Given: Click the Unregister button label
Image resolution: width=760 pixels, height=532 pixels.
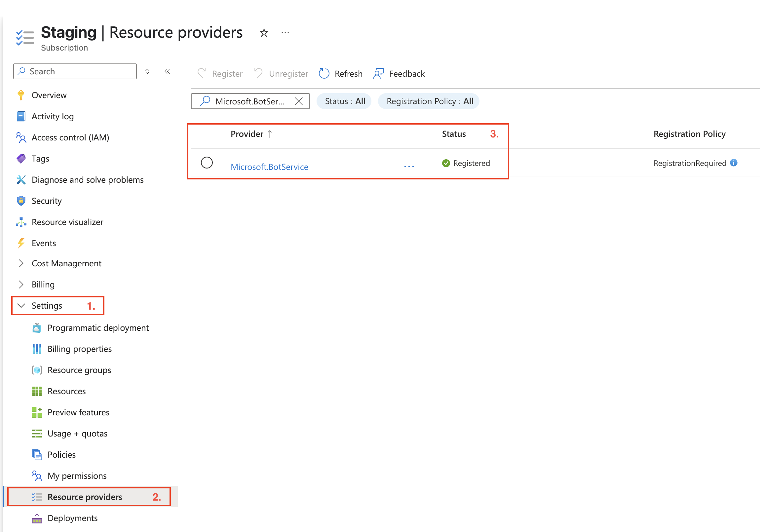Looking at the screenshot, I should point(288,74).
